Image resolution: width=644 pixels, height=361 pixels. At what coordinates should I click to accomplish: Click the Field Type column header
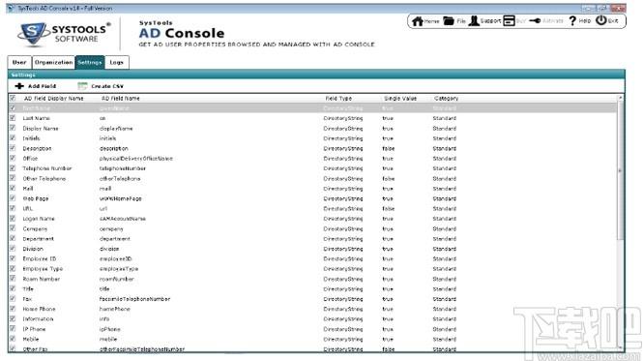click(338, 99)
